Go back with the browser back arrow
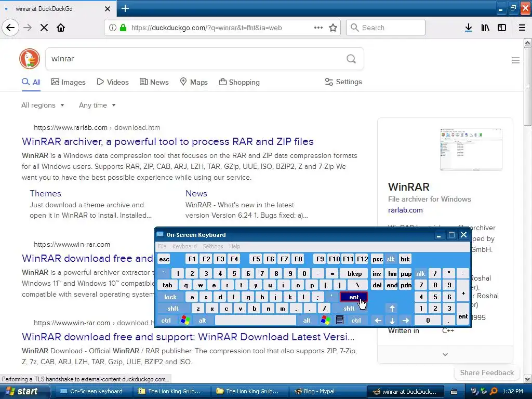 (10, 28)
